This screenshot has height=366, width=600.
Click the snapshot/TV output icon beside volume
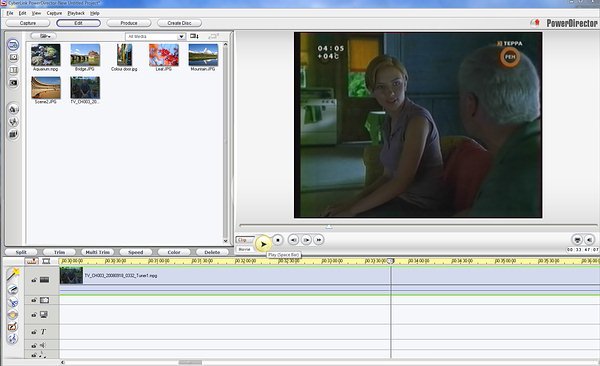click(x=577, y=240)
